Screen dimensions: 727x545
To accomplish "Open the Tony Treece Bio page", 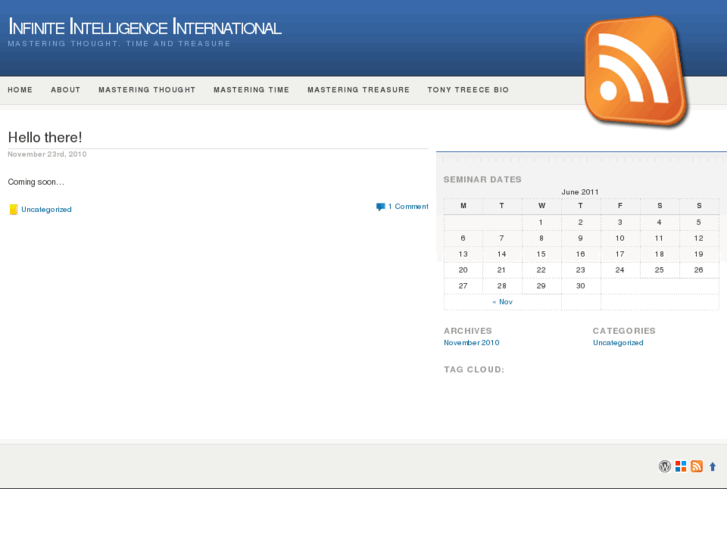I will [x=468, y=90].
